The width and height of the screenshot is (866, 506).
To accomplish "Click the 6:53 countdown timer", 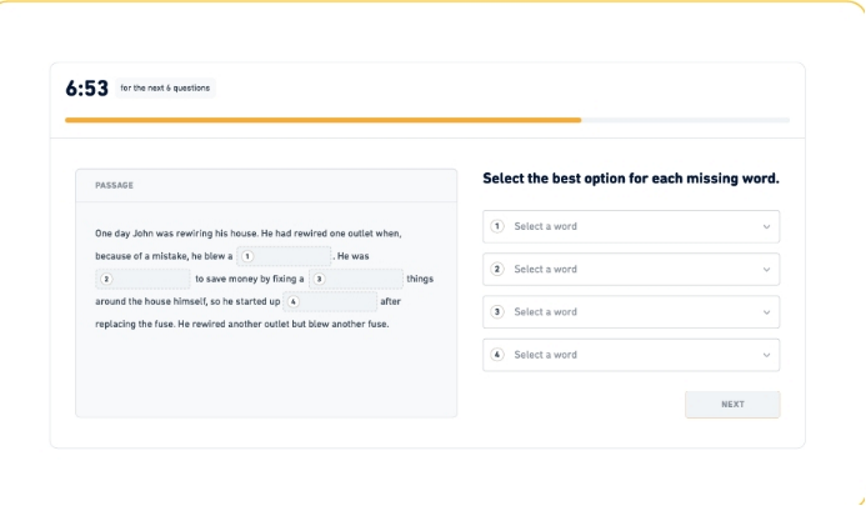I will [x=87, y=89].
